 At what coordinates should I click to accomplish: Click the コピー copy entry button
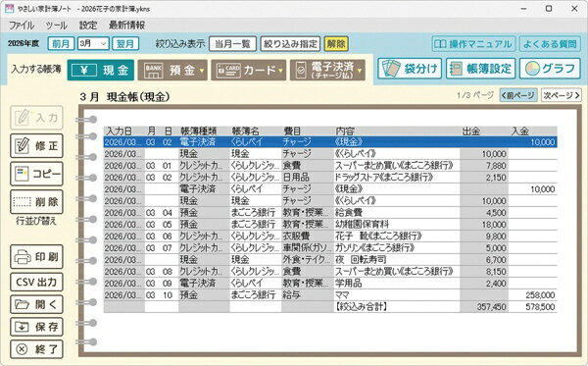click(x=36, y=174)
